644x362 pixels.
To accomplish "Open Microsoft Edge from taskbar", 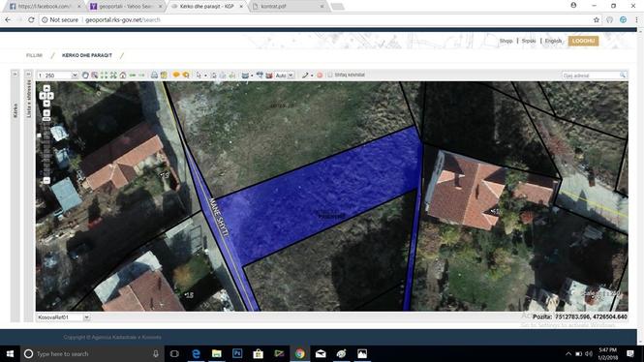I will click(x=196, y=353).
